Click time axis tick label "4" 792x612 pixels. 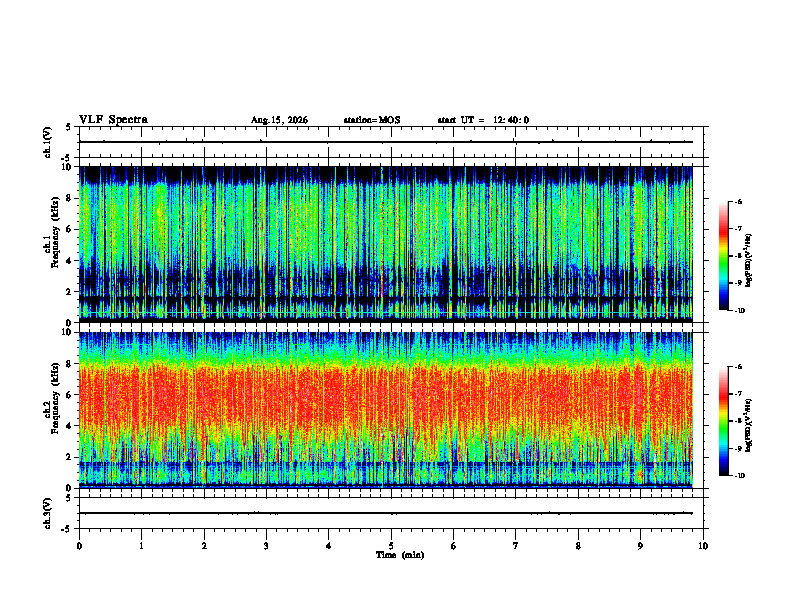click(329, 546)
